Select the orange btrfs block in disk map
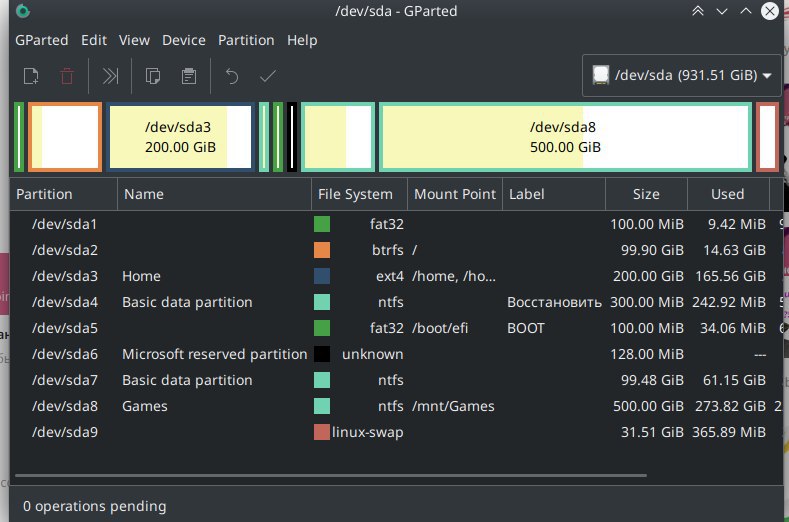This screenshot has height=522, width=789. pos(65,137)
